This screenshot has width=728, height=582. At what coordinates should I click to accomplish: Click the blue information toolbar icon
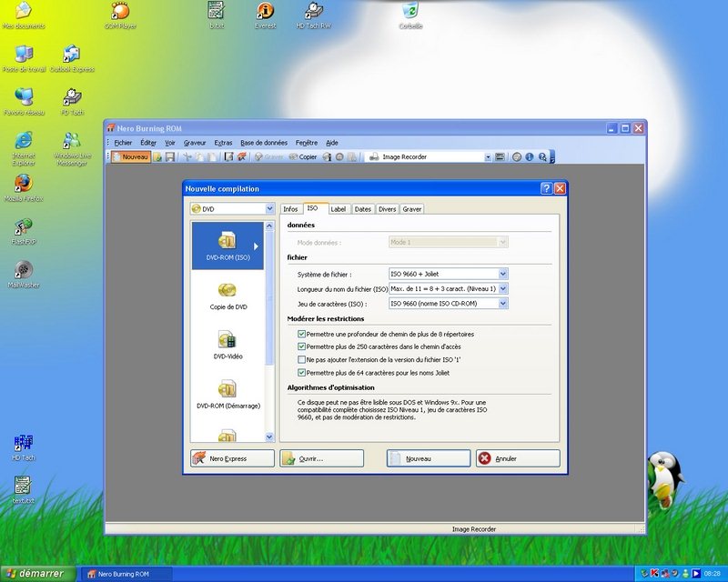pyautogui.click(x=530, y=157)
